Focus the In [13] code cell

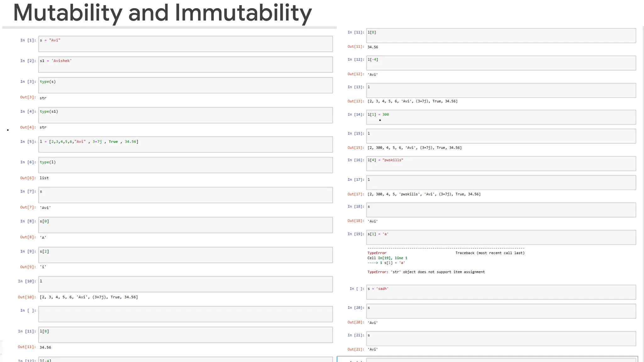pyautogui.click(x=501, y=90)
